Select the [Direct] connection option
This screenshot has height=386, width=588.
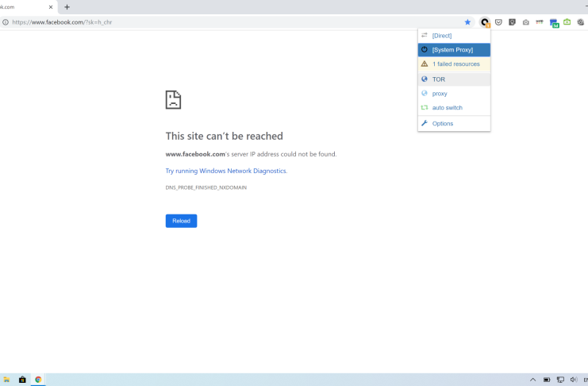point(454,36)
